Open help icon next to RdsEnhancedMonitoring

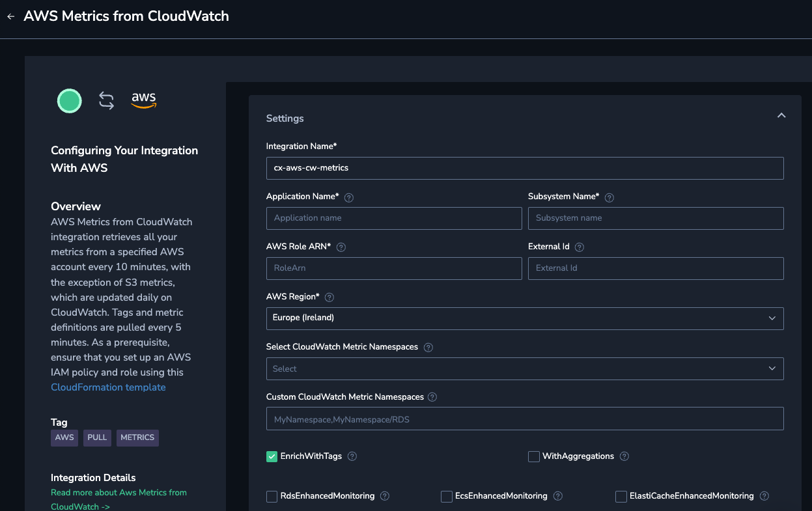(x=385, y=496)
